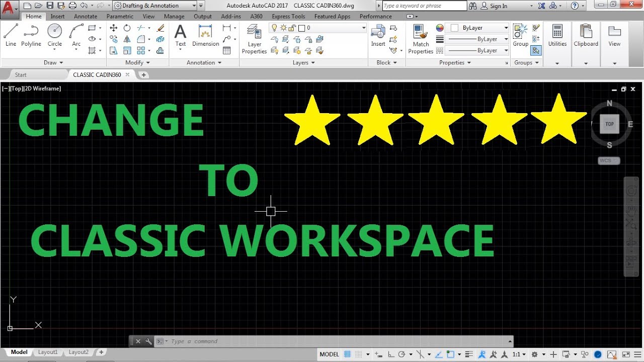The width and height of the screenshot is (644, 362).
Task: Click the WCS coordinate system button
Action: point(609,161)
